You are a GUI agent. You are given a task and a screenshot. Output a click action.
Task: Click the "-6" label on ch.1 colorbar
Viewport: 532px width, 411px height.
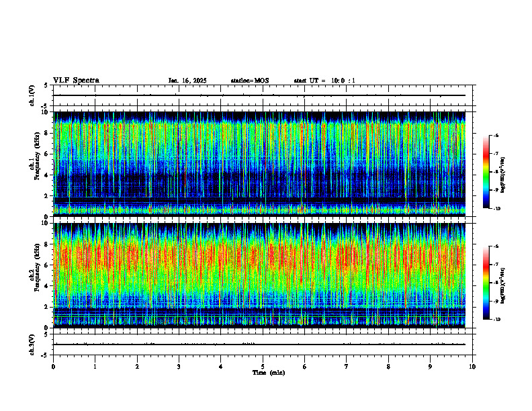coord(496,135)
